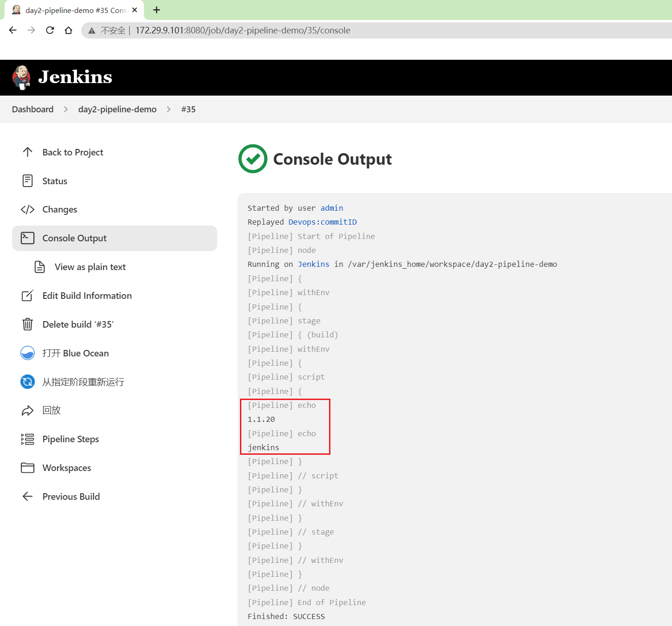Open the Devops:commitID replay link
This screenshot has width=672, height=626.
323,222
